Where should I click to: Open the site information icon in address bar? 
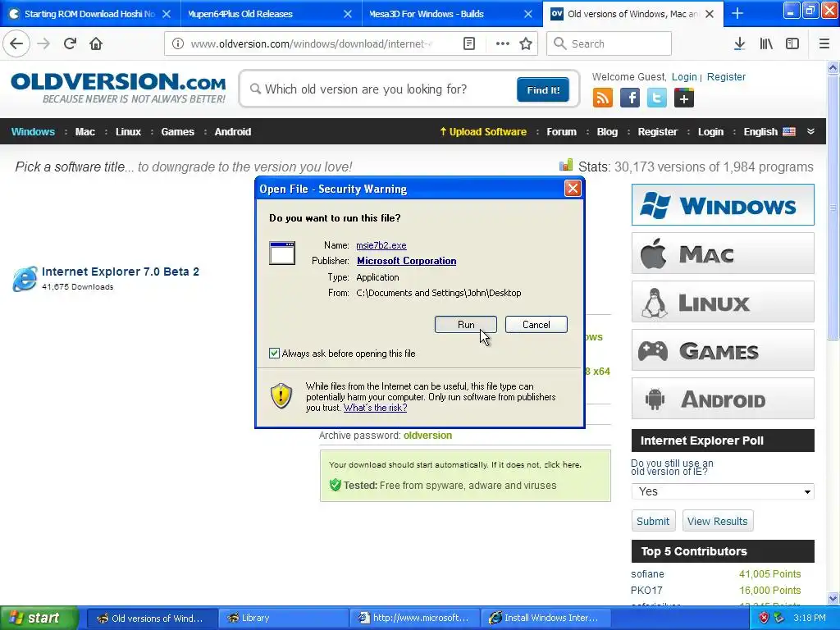[178, 43]
